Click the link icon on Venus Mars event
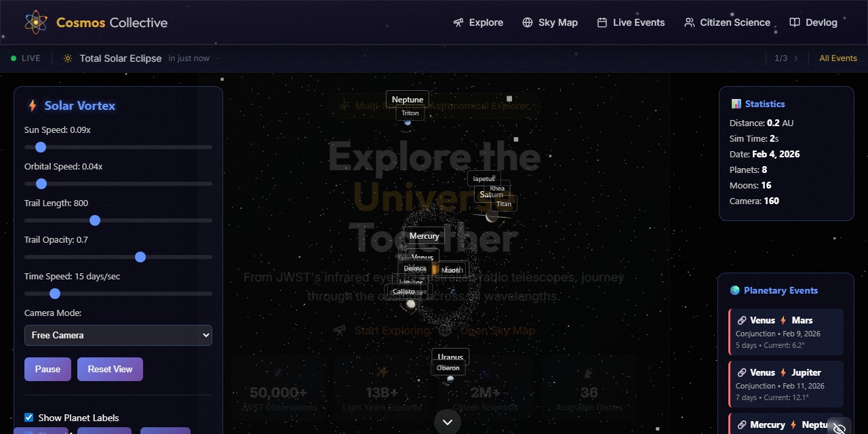 pyautogui.click(x=742, y=320)
